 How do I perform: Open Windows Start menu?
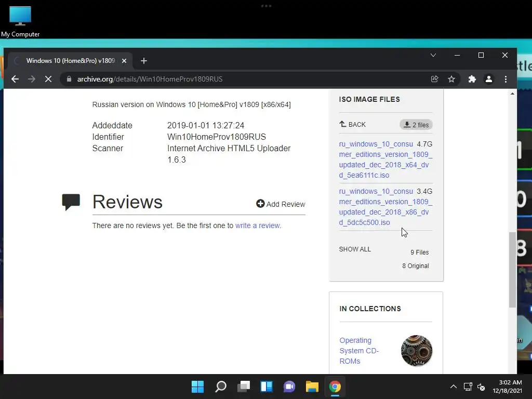[x=197, y=387]
